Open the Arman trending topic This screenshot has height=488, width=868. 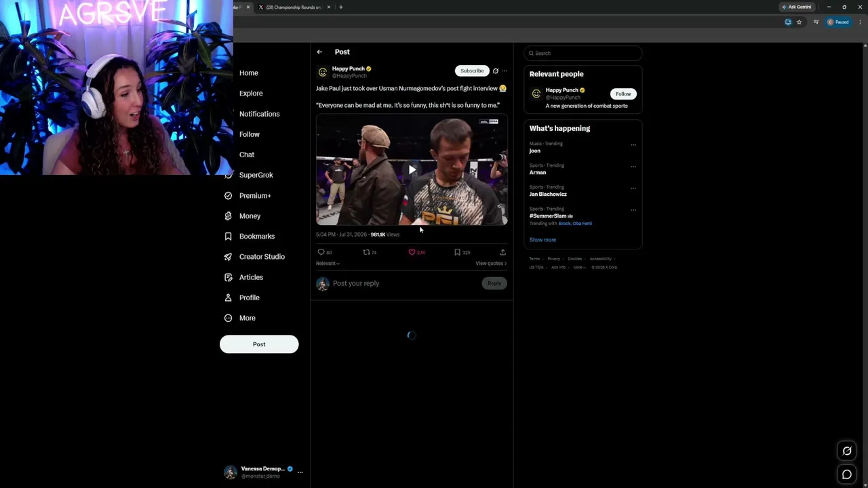[538, 173]
